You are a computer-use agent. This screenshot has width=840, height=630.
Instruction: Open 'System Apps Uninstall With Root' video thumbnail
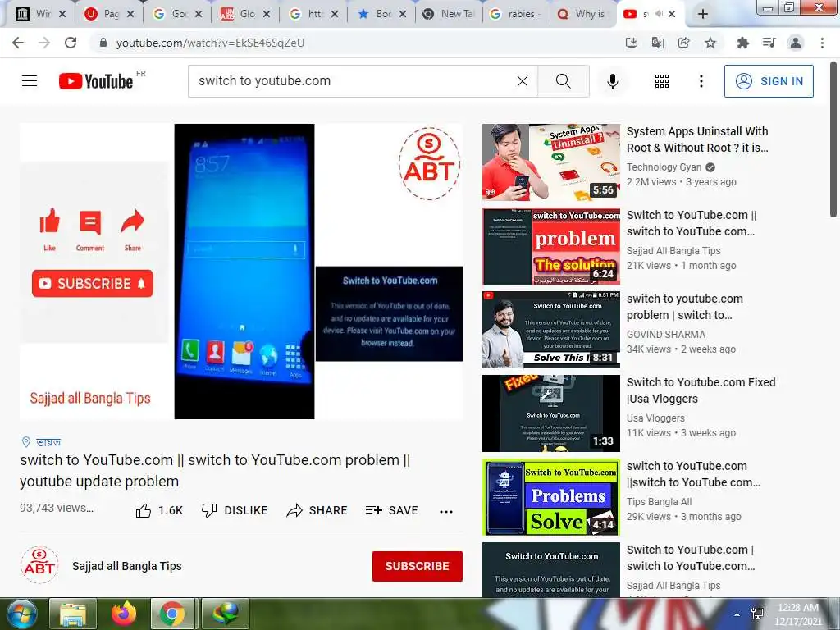tap(551, 162)
